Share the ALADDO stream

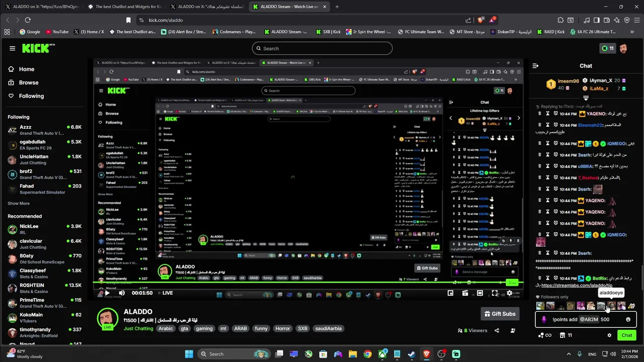[x=497, y=330]
